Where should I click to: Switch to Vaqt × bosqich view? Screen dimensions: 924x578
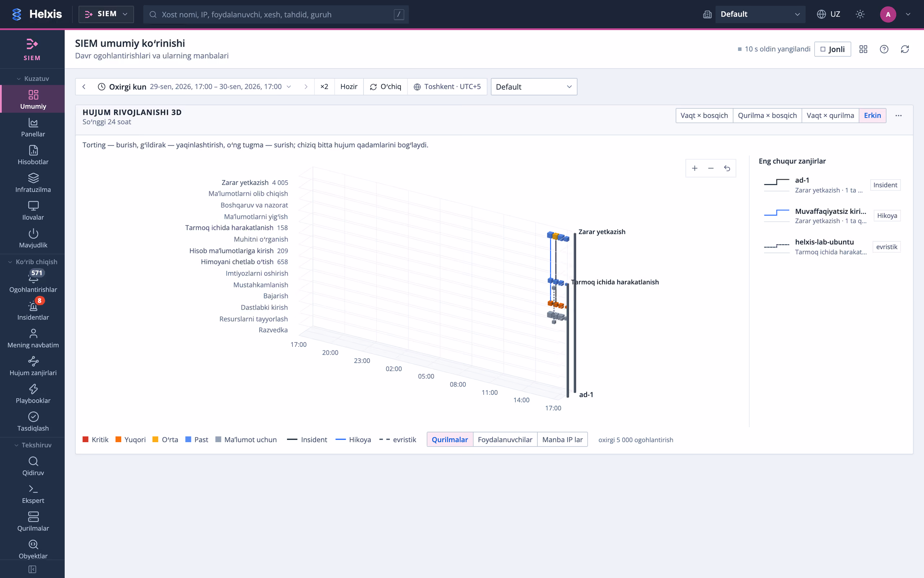[704, 116]
